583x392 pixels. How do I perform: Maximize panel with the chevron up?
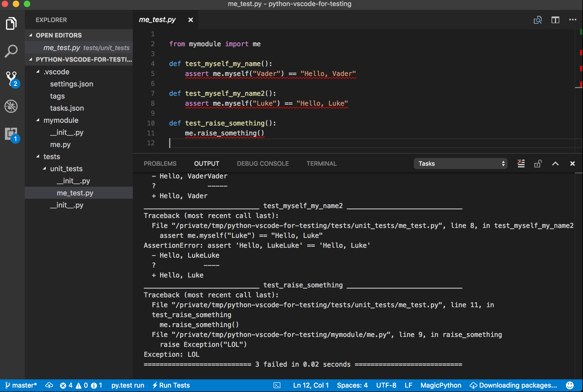555,164
